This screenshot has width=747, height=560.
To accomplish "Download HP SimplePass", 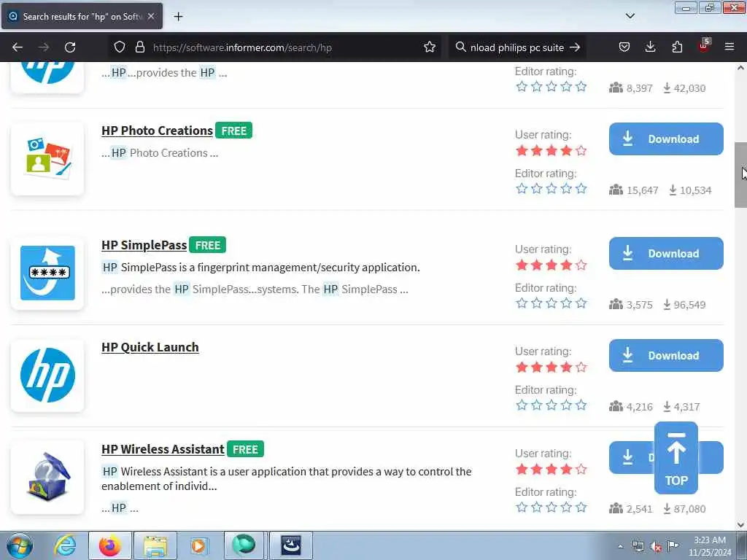I will [x=666, y=253].
